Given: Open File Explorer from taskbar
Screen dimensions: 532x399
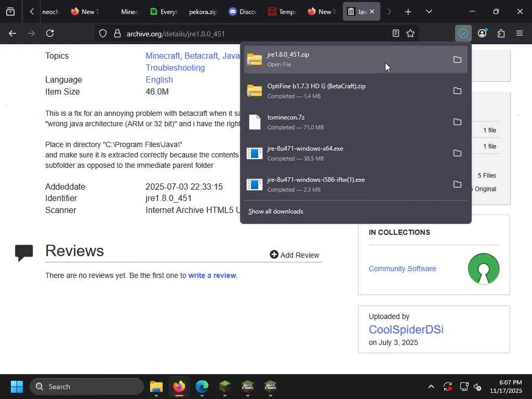Looking at the screenshot, I should pyautogui.click(x=156, y=387).
